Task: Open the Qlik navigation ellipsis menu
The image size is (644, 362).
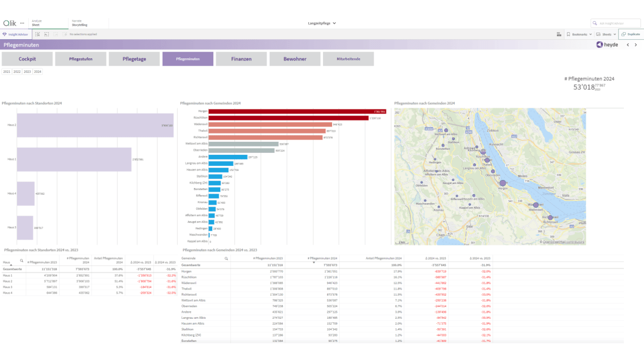Action: click(x=22, y=23)
